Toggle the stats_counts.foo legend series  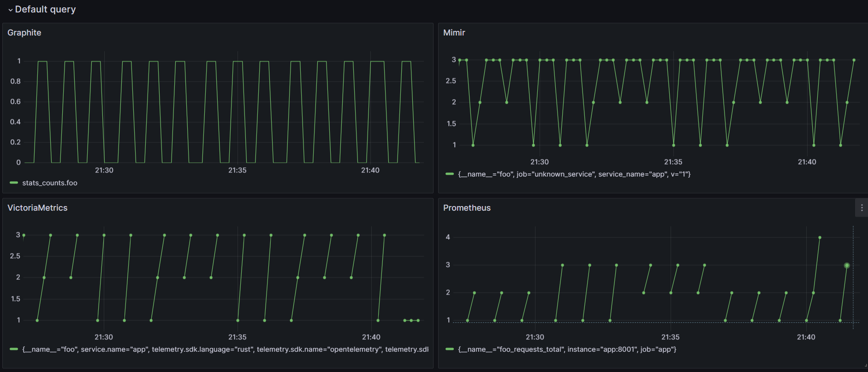click(50, 183)
